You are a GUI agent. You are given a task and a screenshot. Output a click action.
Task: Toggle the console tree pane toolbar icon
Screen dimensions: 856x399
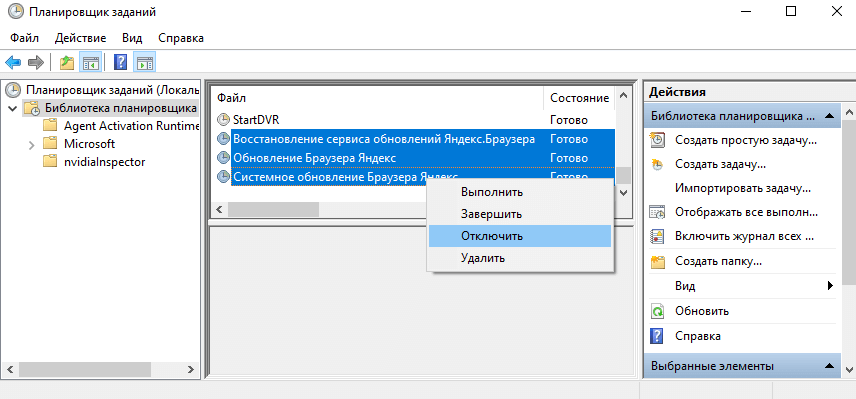[90, 62]
